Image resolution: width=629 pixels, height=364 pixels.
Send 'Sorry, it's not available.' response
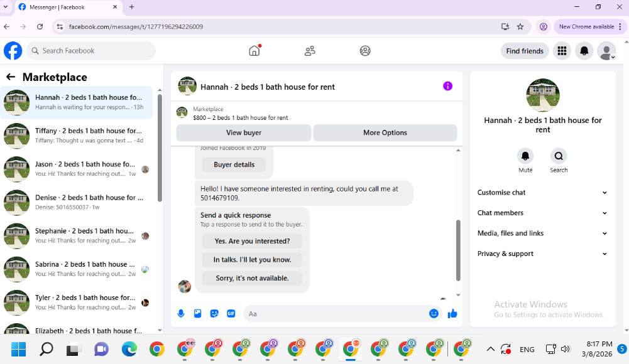pyautogui.click(x=252, y=278)
